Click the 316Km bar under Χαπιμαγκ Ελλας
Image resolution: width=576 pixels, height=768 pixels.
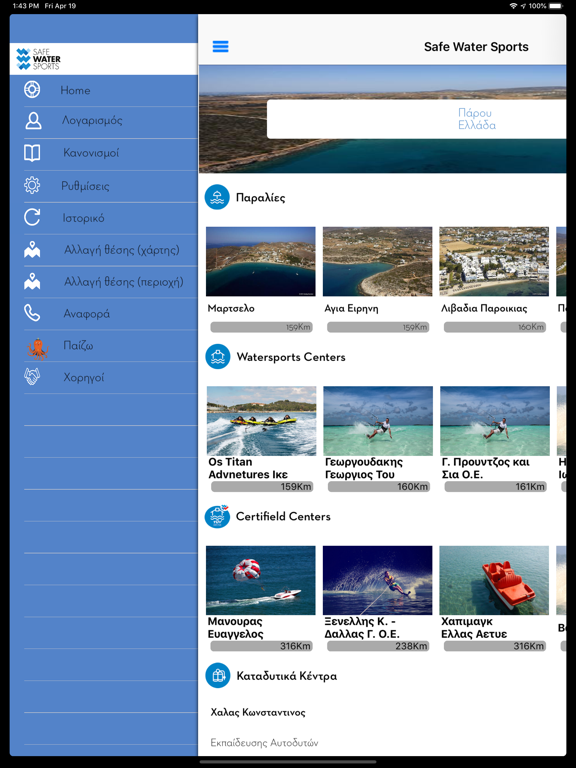[x=495, y=646]
